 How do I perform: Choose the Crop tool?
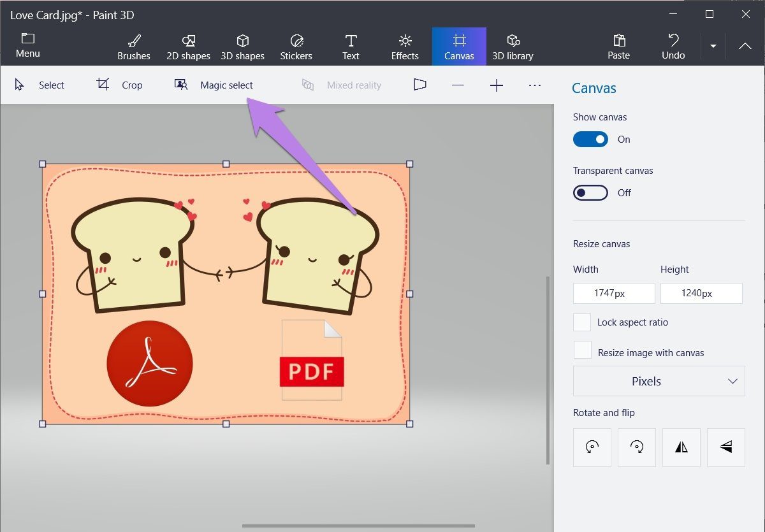[x=119, y=85]
